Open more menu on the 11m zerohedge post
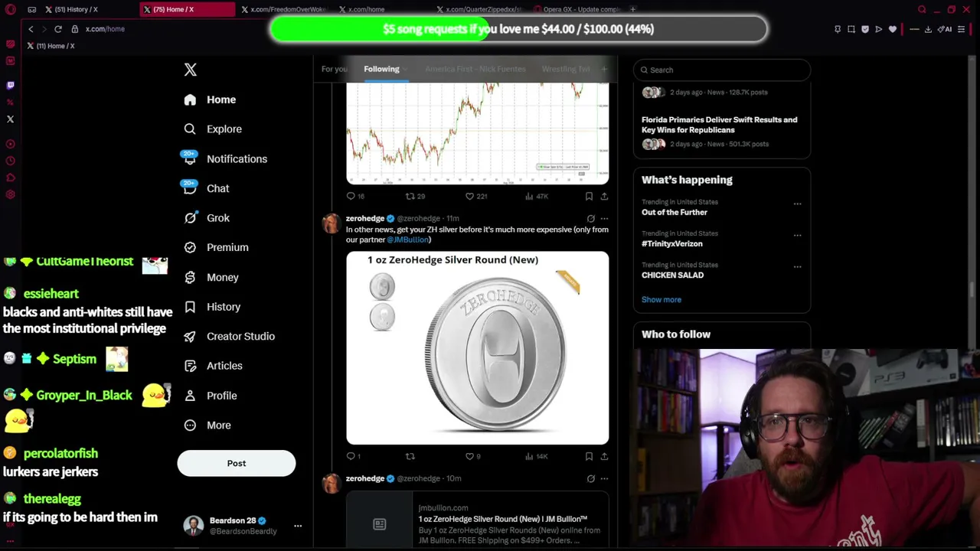 (x=604, y=219)
